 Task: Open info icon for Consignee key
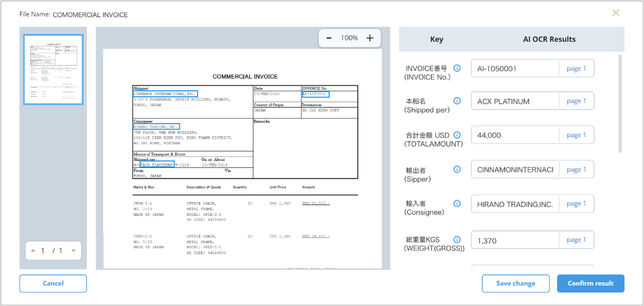coord(457,204)
